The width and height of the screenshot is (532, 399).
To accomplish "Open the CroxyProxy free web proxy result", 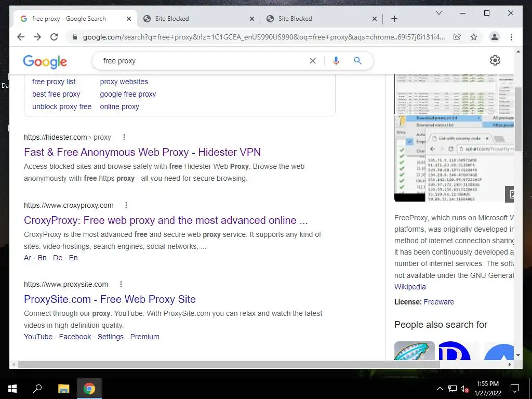I will pyautogui.click(x=166, y=220).
